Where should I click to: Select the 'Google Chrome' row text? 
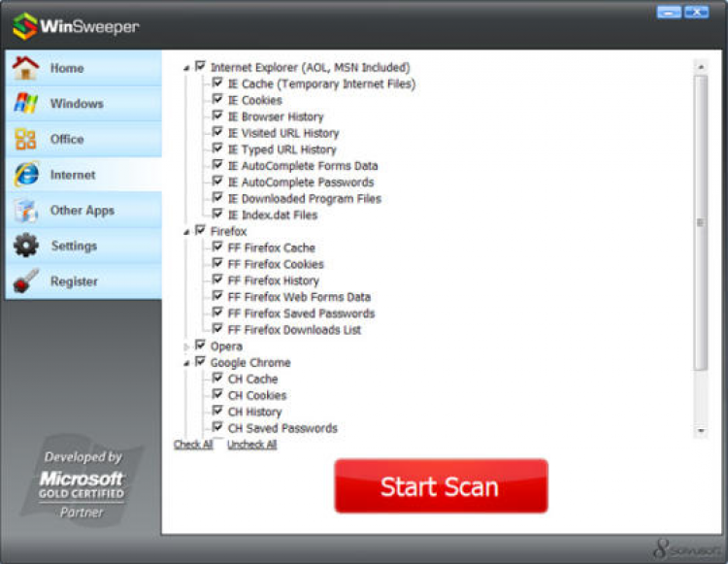coord(250,362)
